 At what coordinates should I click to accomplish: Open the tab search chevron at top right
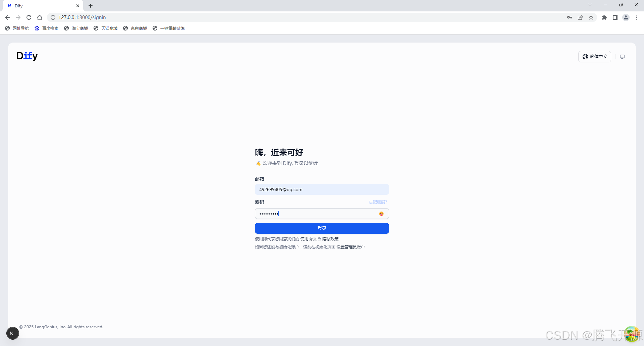pyautogui.click(x=590, y=5)
